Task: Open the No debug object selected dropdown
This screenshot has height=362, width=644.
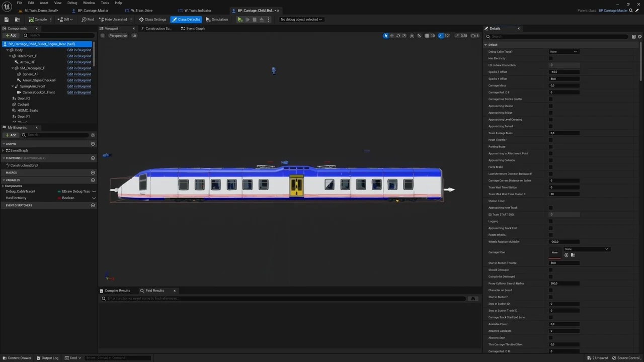Action: pyautogui.click(x=300, y=19)
